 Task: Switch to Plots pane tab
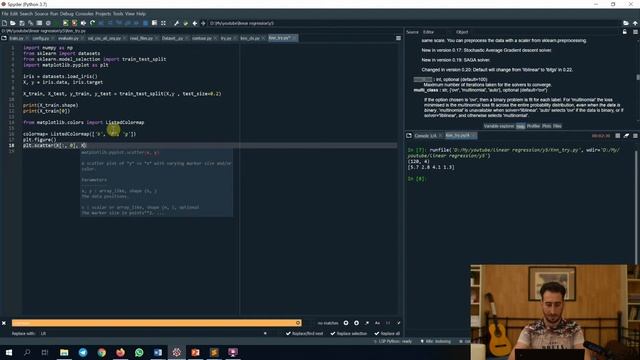click(x=547, y=126)
